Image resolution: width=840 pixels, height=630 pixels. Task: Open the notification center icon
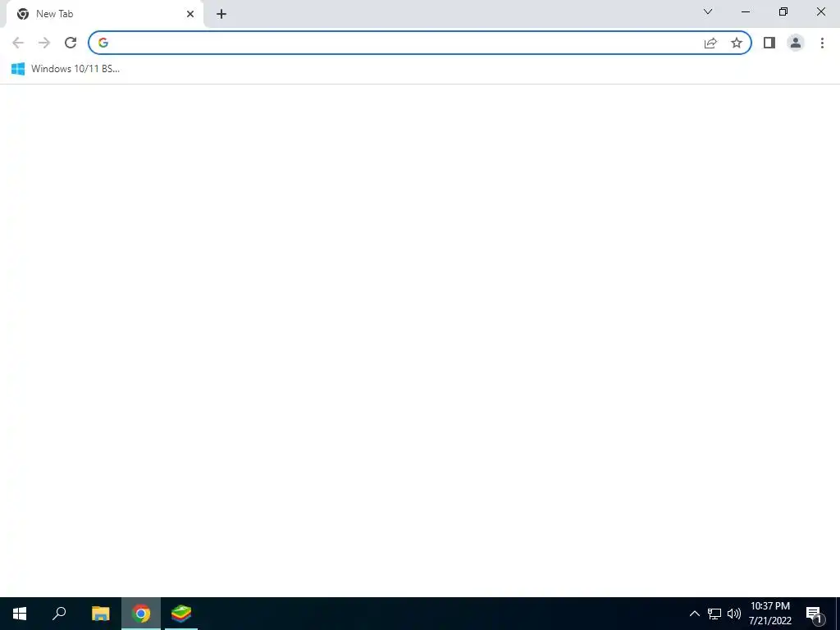tap(815, 614)
